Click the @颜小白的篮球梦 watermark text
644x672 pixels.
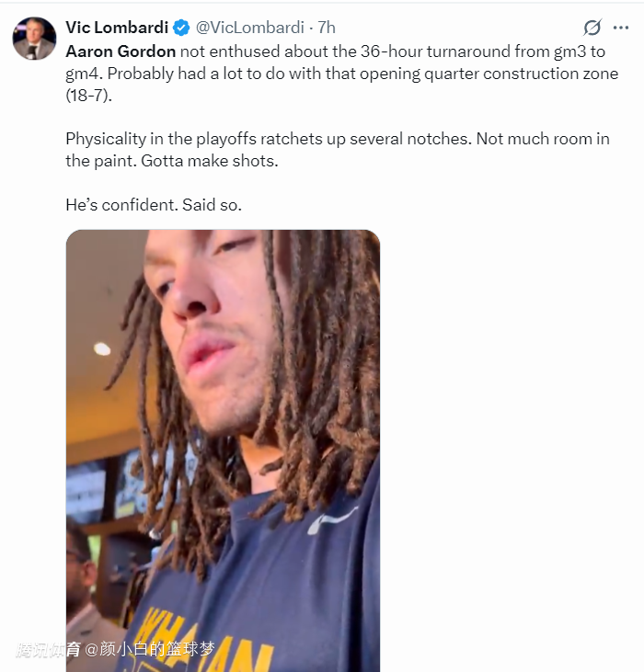[x=150, y=649]
